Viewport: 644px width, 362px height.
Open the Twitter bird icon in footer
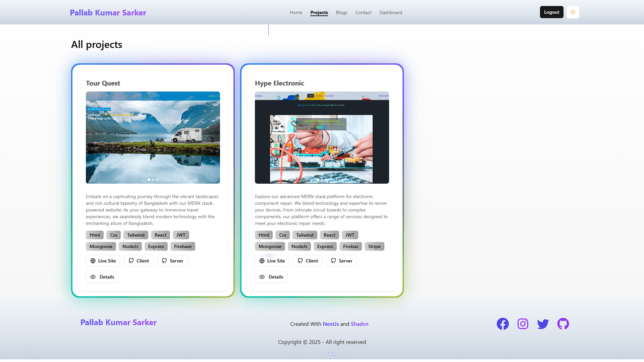click(543, 324)
